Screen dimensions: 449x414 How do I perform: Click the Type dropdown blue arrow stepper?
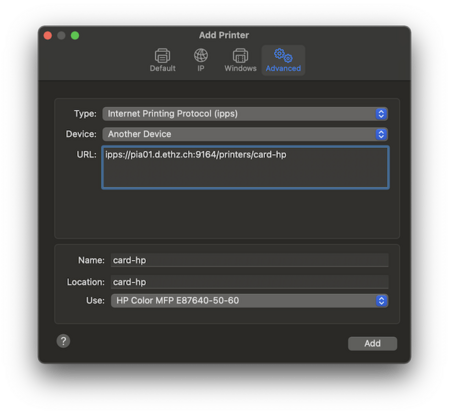click(x=381, y=114)
